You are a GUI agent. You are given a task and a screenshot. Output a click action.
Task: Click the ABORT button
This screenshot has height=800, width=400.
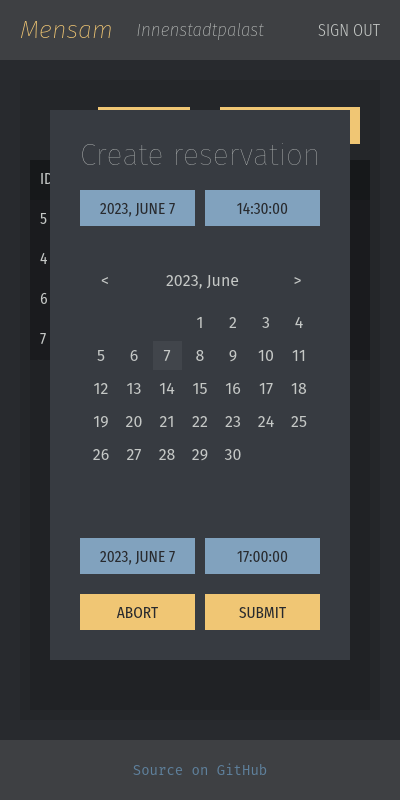click(137, 612)
